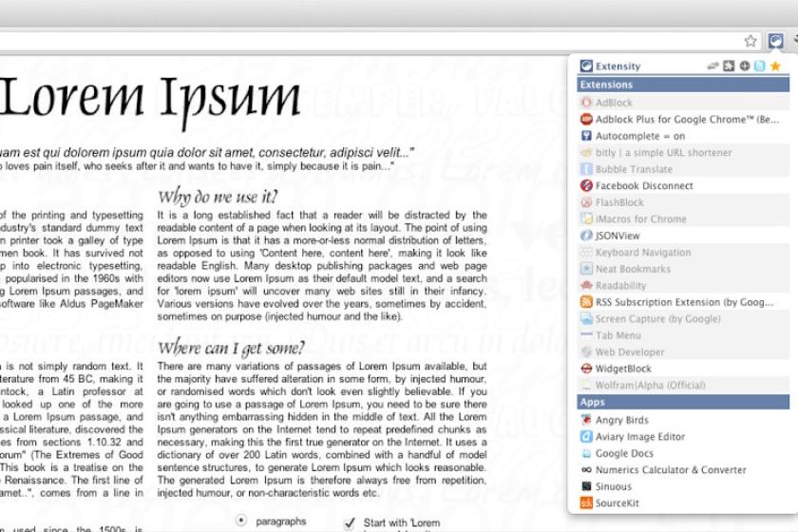Click the round options icon in Extensity header
Image resolution: width=798 pixels, height=532 pixels.
tap(745, 66)
